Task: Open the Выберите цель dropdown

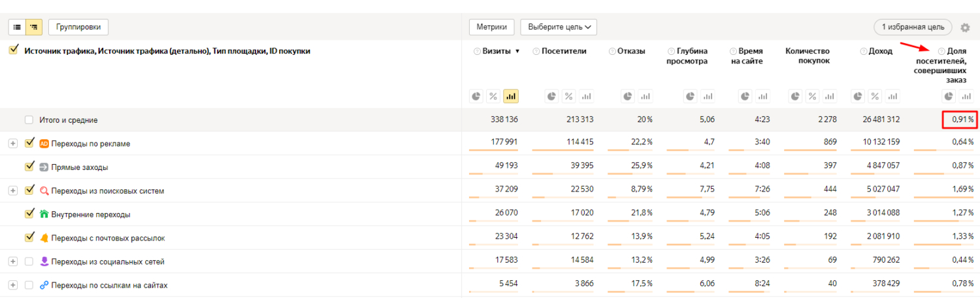Action: coord(559,27)
